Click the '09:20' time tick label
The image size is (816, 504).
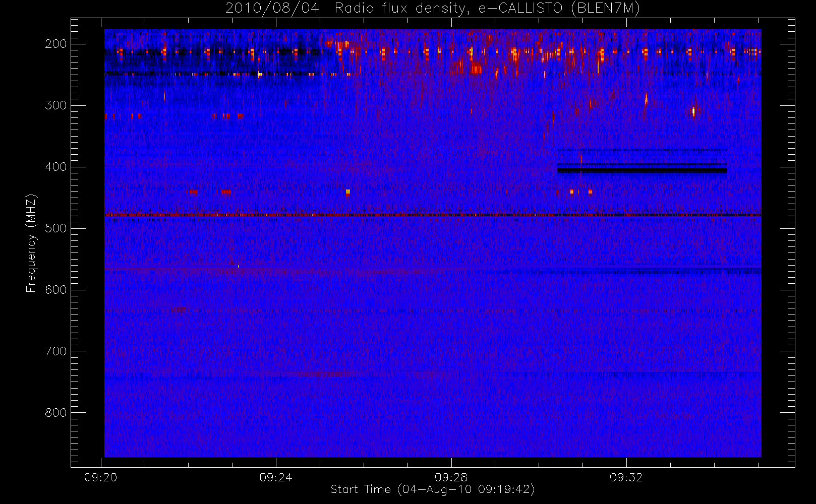tap(101, 477)
